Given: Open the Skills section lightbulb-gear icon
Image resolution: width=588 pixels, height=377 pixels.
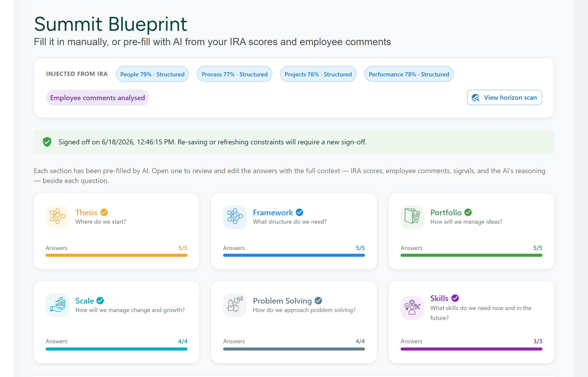Looking at the screenshot, I should (412, 308).
